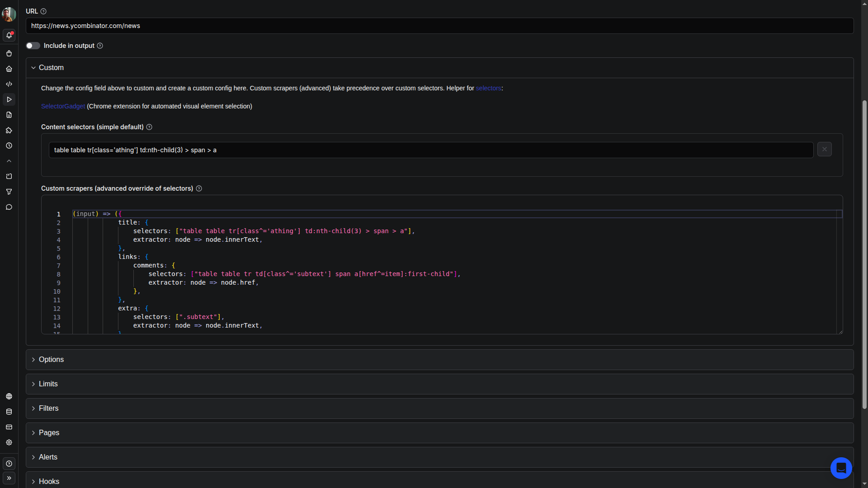This screenshot has width=868, height=488.
Task: Expand the Limits section
Action: click(439, 384)
